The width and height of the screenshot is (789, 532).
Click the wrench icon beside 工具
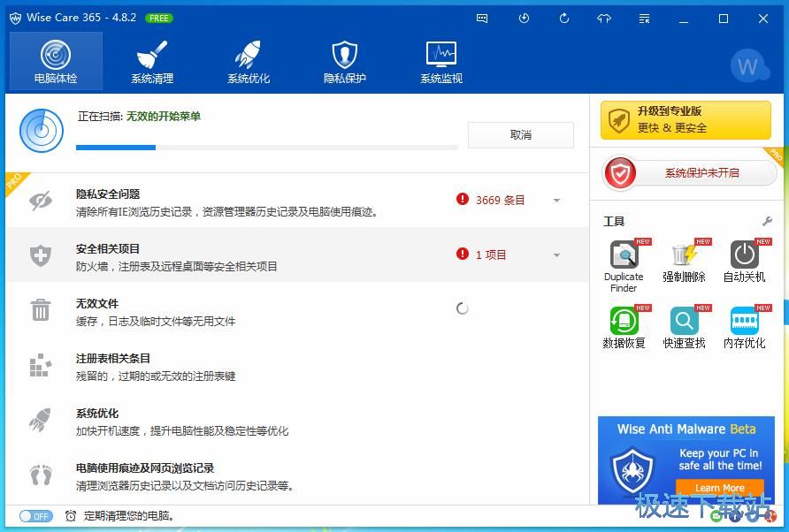(768, 221)
